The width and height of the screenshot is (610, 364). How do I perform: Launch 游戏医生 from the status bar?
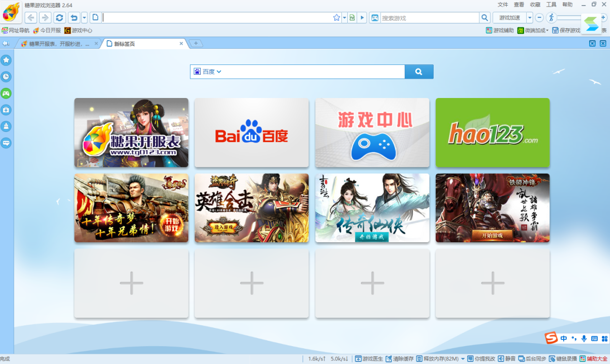tap(369, 358)
